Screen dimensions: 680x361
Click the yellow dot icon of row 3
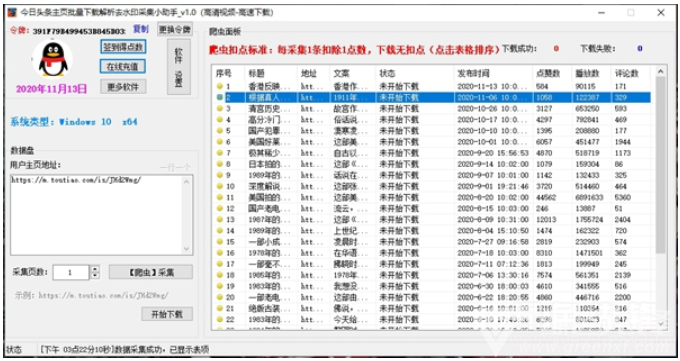coord(220,108)
